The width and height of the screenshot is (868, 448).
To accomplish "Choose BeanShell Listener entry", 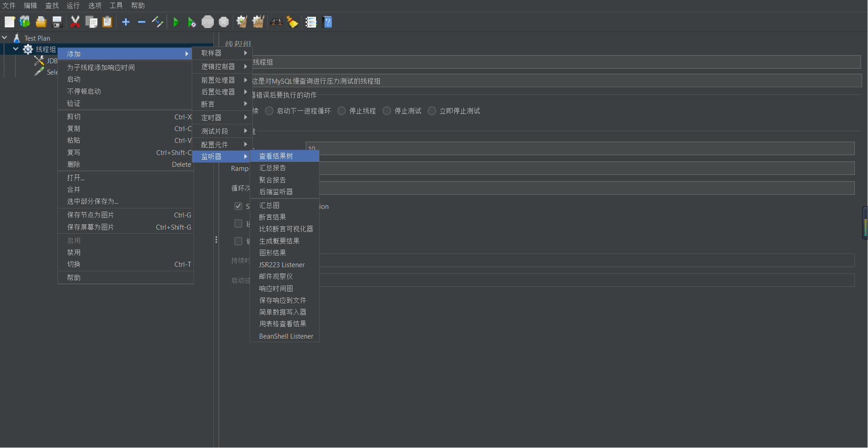I will 285,336.
